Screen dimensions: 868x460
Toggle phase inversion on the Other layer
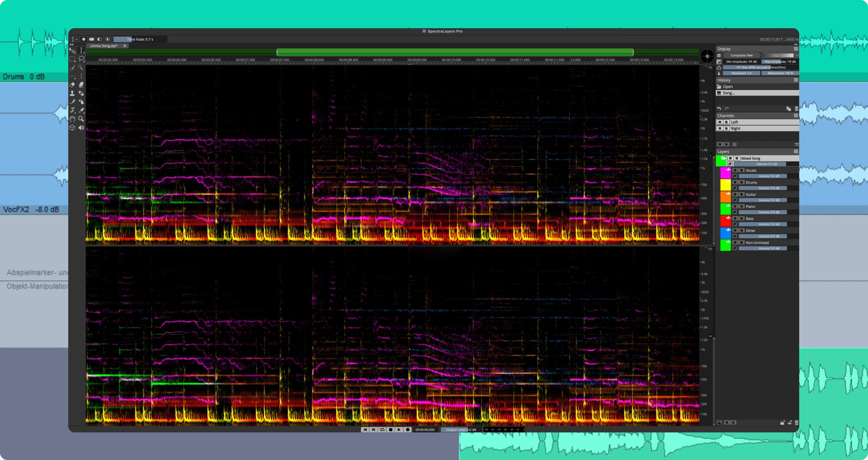tap(734, 236)
